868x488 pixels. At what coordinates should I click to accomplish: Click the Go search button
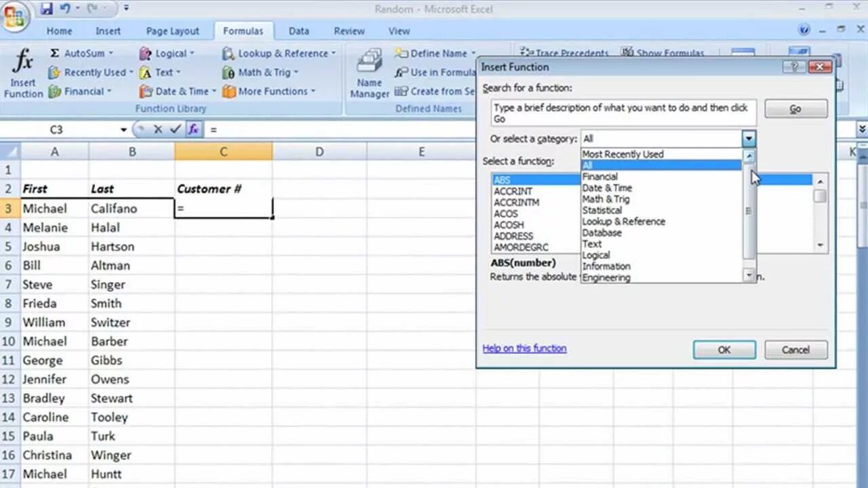click(x=795, y=109)
